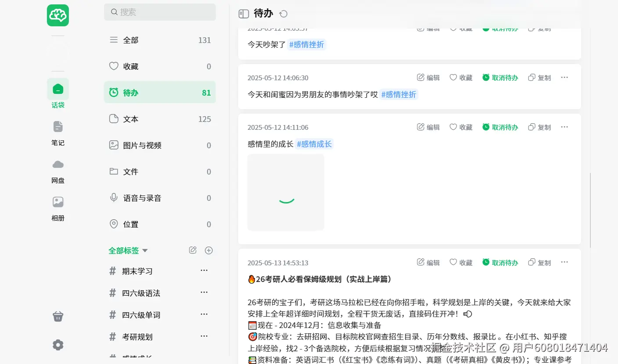
Task: Click the notes list vertical scrollbar
Action: tap(590, 210)
